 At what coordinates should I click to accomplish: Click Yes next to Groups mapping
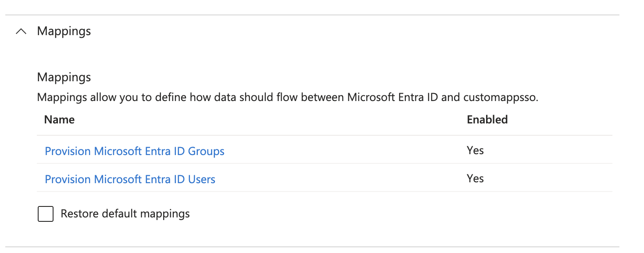coord(475,150)
